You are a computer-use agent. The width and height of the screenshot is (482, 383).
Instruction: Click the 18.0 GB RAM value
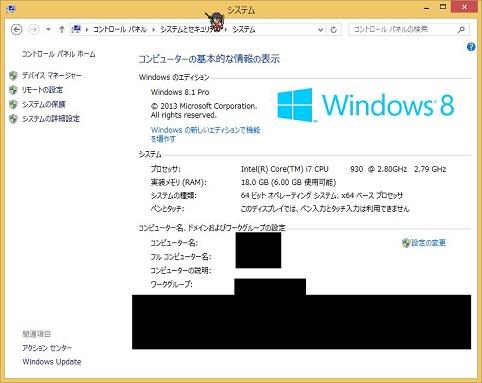(288, 182)
